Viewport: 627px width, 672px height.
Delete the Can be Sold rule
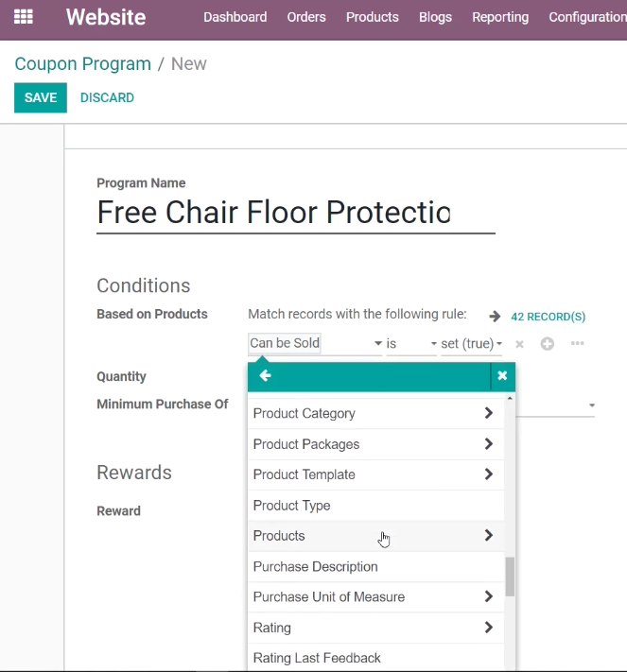(x=519, y=344)
